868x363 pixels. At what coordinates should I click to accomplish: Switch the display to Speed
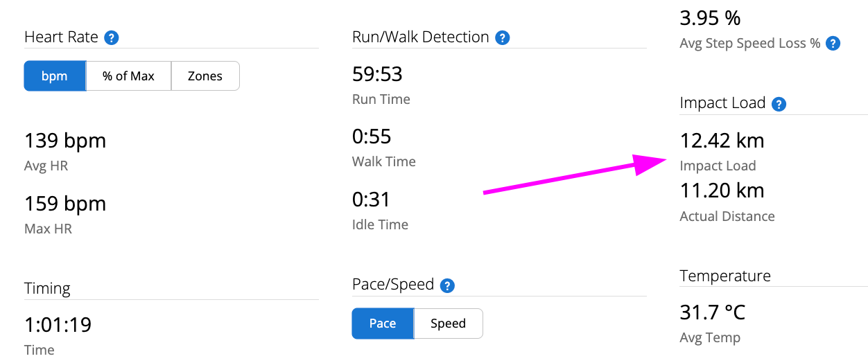point(448,324)
